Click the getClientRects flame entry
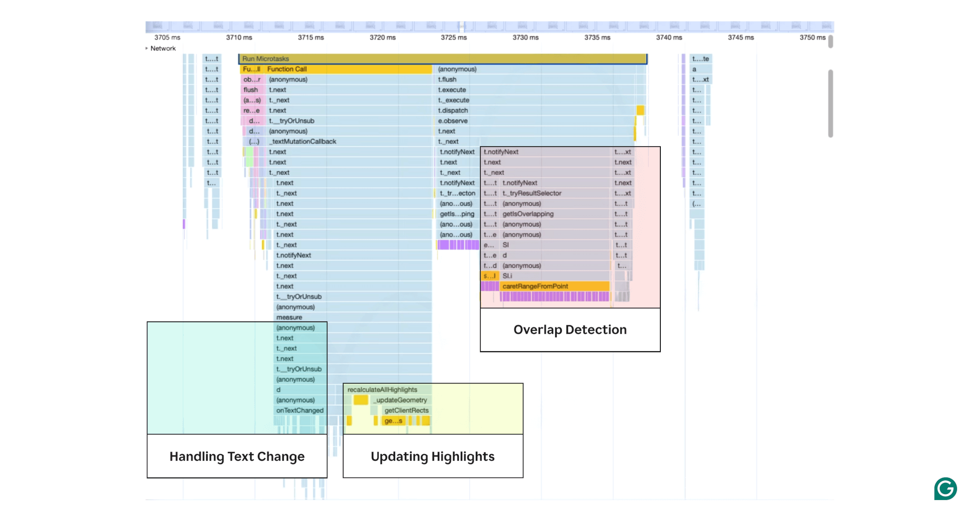 coord(406,410)
